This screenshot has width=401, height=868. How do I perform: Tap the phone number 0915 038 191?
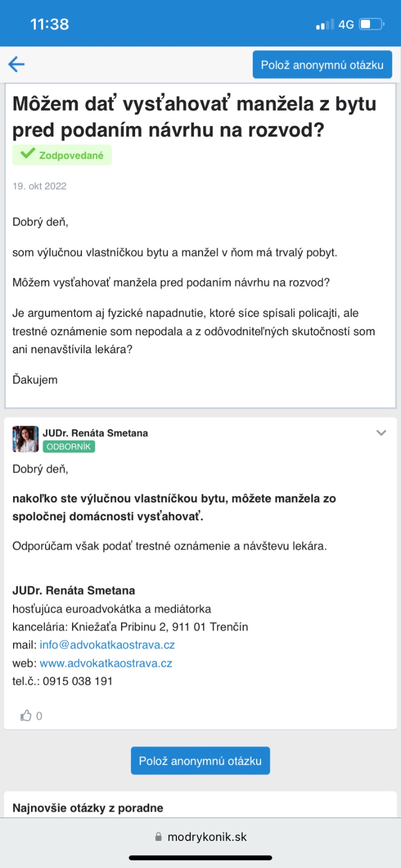pyautogui.click(x=78, y=681)
